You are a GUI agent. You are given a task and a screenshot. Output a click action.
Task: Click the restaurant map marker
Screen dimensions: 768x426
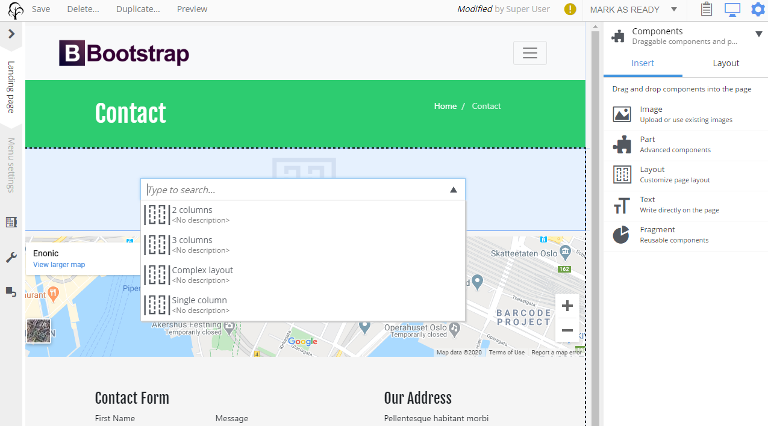coord(53,293)
